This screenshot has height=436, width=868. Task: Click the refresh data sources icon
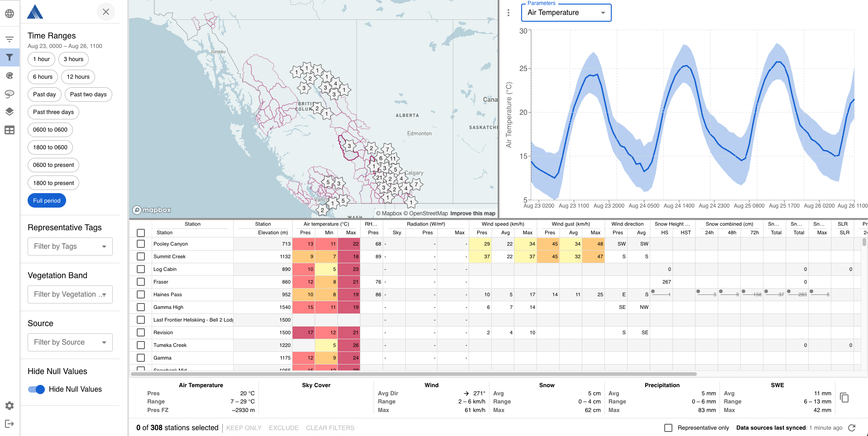(x=852, y=428)
